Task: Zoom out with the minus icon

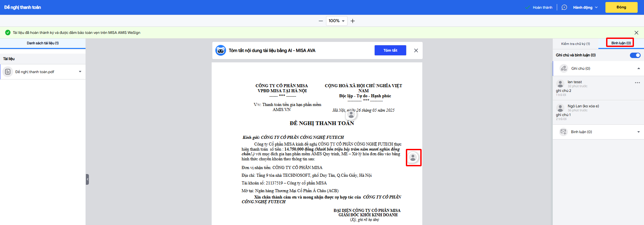Action: point(321,21)
